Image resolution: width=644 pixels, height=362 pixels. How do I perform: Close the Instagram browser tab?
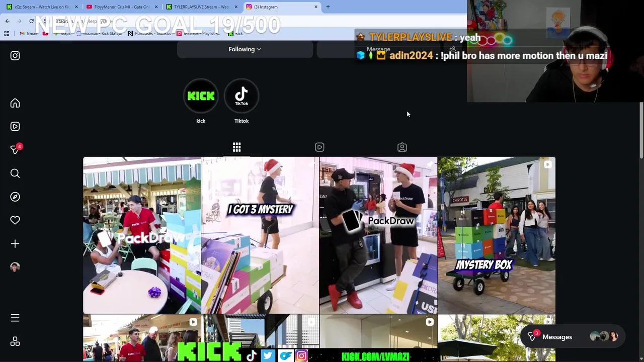pos(316,7)
